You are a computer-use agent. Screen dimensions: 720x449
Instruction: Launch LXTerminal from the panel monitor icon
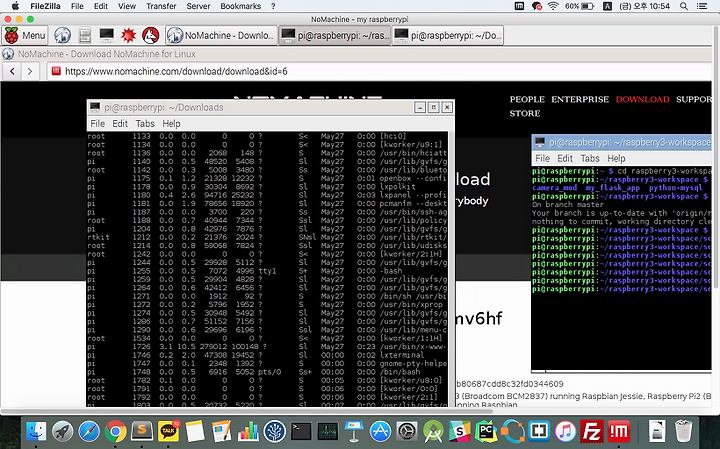click(107, 35)
